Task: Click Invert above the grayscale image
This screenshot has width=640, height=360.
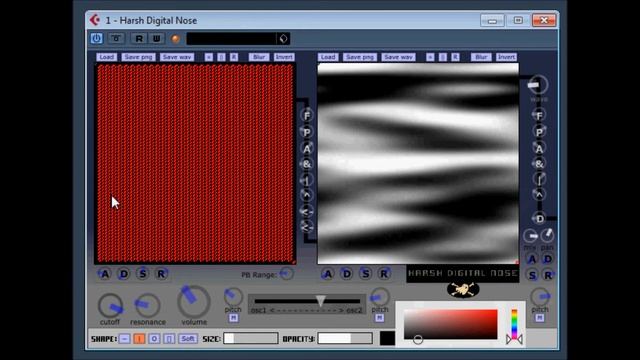Action: 506,57
